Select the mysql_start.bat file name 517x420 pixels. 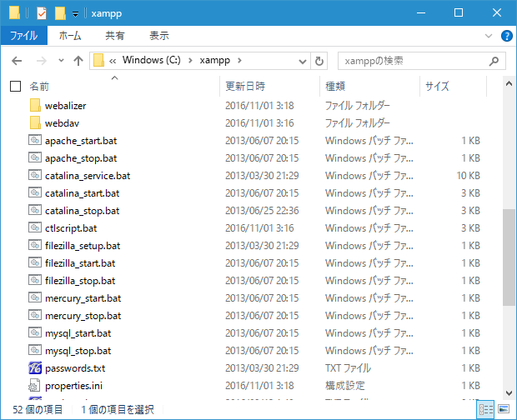(78, 333)
